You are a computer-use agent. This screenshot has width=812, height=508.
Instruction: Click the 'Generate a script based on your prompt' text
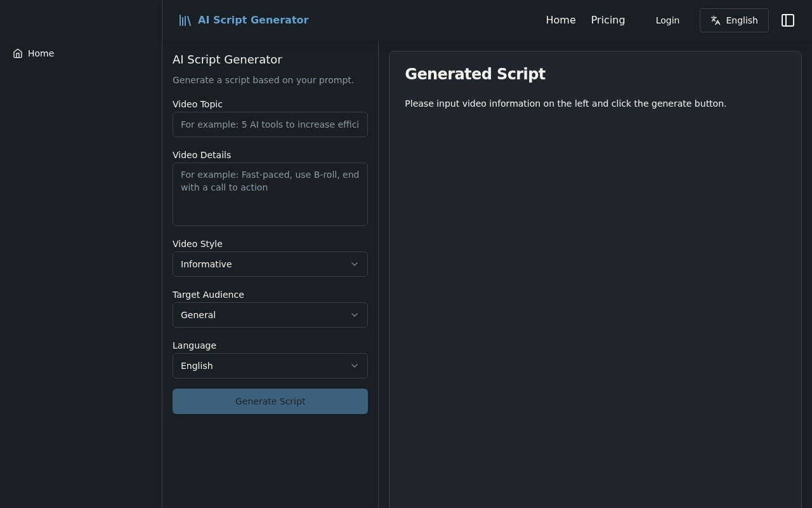point(263,80)
